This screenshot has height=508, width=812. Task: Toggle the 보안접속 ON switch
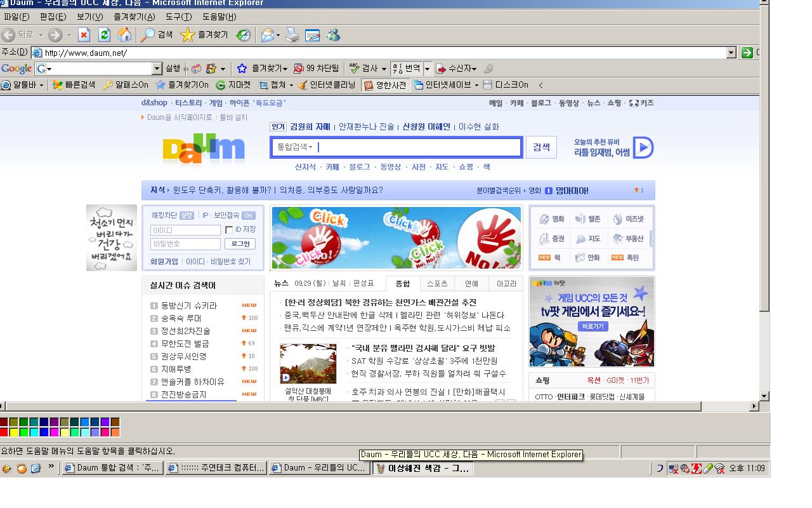(x=249, y=215)
